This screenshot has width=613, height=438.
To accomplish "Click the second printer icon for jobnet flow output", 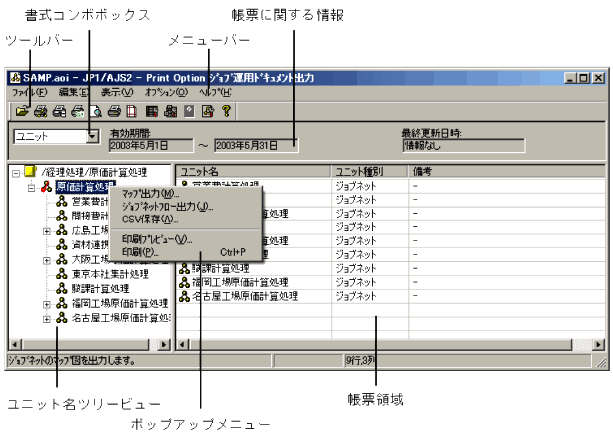I will [59, 111].
